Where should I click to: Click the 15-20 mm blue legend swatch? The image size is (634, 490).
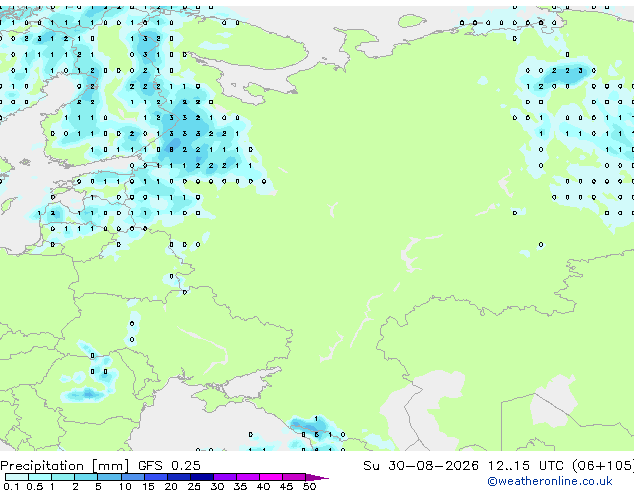156,477
